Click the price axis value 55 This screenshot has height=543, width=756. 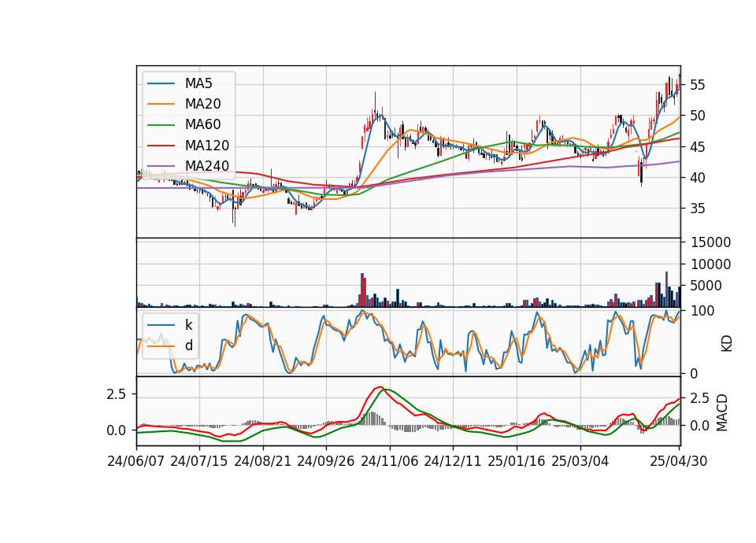tap(698, 85)
